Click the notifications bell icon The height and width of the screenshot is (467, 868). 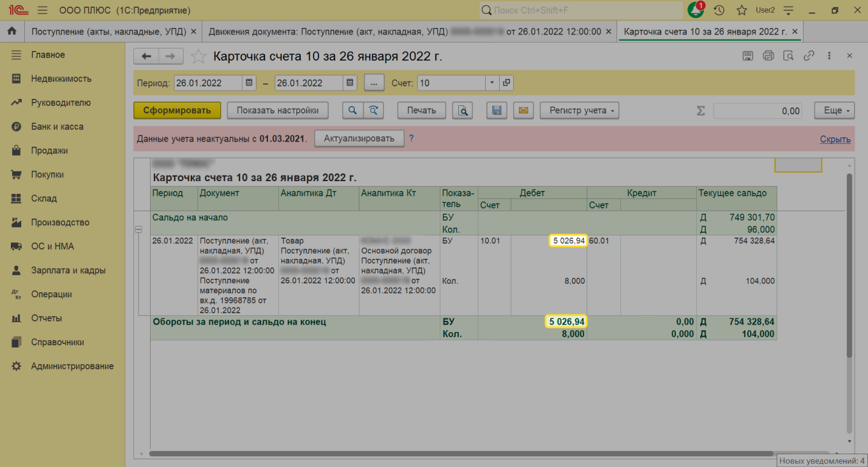pos(696,10)
